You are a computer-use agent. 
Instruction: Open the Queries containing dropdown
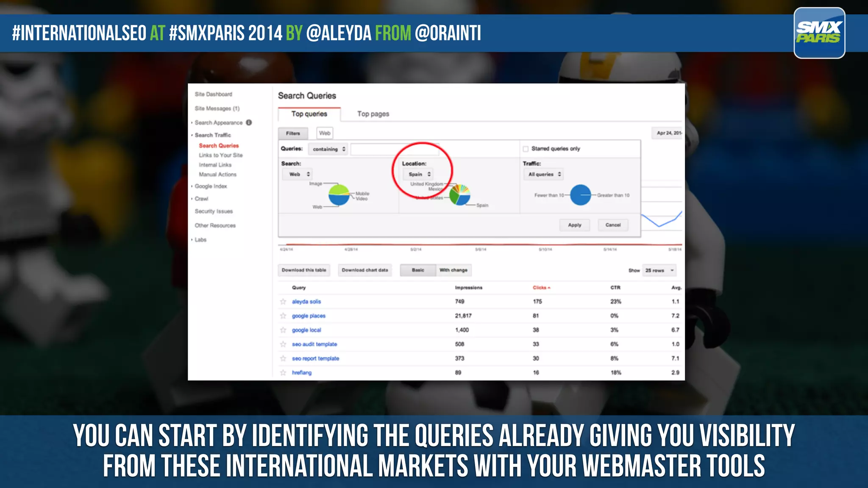(328, 149)
